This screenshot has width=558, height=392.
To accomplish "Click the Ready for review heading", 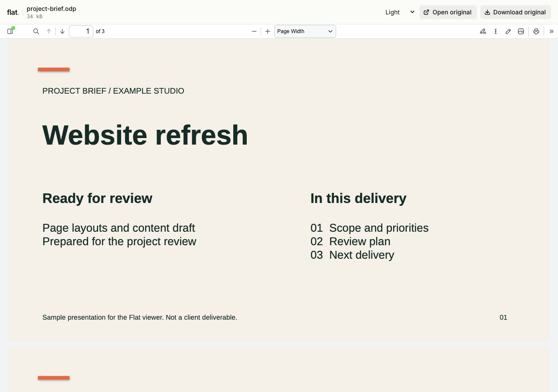I will (97, 198).
